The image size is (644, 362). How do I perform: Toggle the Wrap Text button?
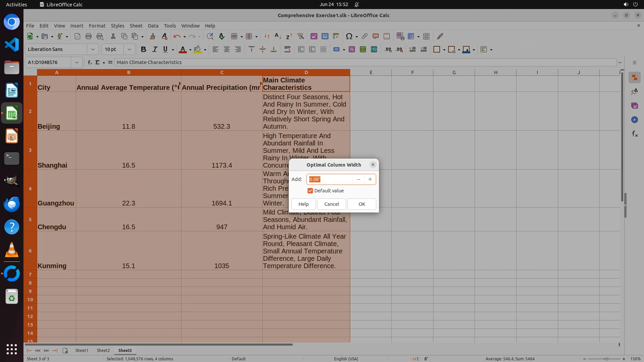click(287, 49)
